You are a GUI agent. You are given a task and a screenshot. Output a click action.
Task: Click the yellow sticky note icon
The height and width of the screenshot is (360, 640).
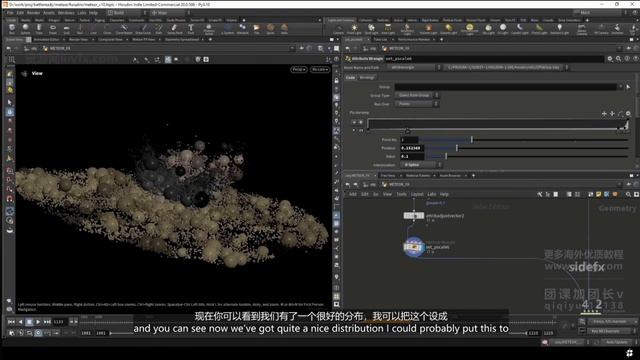[598, 194]
